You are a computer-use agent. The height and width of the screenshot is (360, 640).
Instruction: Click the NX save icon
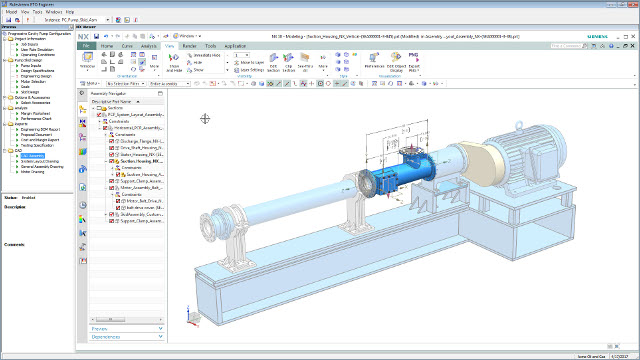tap(96, 36)
